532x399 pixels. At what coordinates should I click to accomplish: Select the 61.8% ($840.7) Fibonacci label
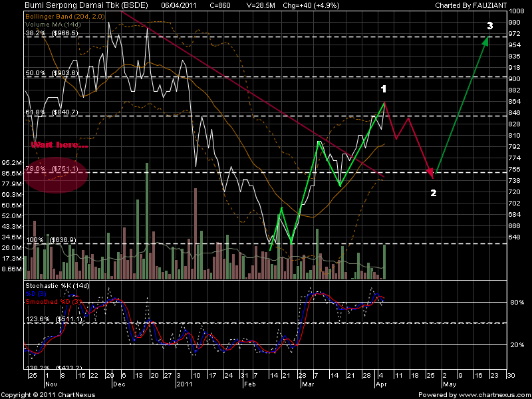click(52, 112)
